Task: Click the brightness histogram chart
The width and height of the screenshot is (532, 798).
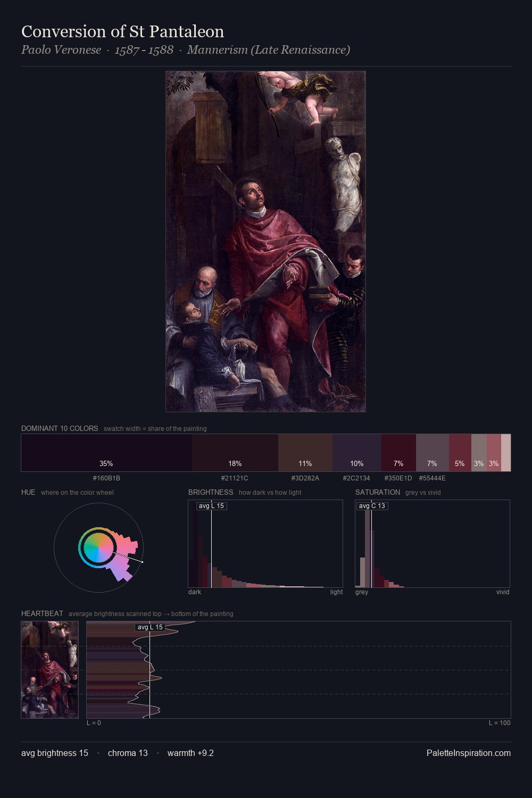Action: [x=265, y=544]
